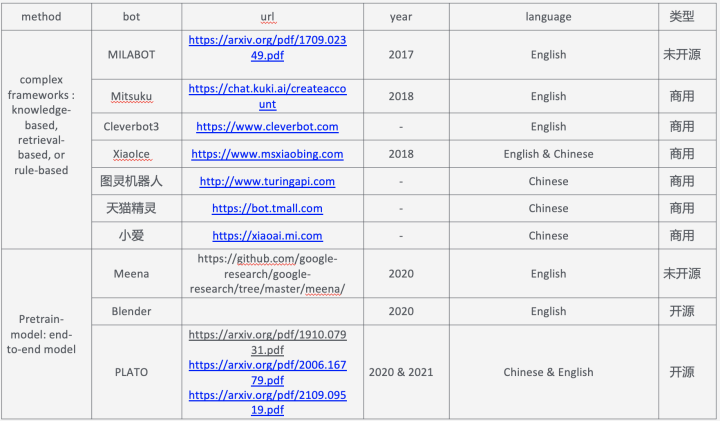Open the PLATO arxiv 2109.09519 PDF link
Screen dimensions: 720x421
(267, 403)
